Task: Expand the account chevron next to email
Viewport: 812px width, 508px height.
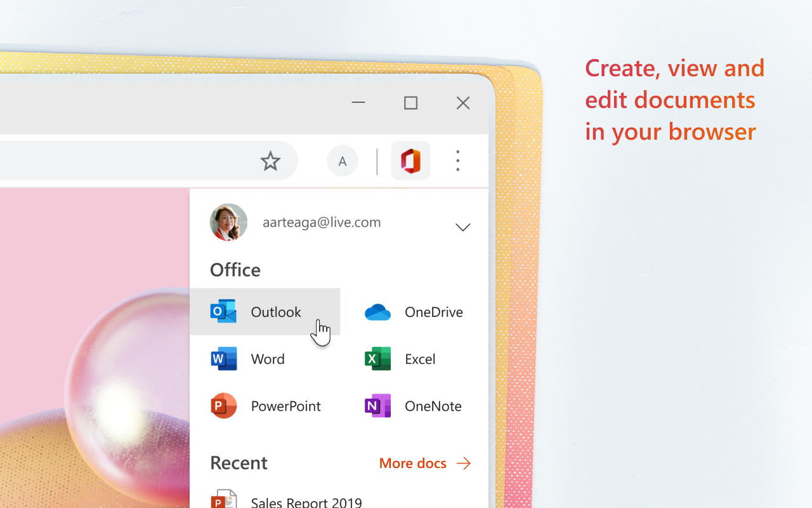Action: coord(463,227)
